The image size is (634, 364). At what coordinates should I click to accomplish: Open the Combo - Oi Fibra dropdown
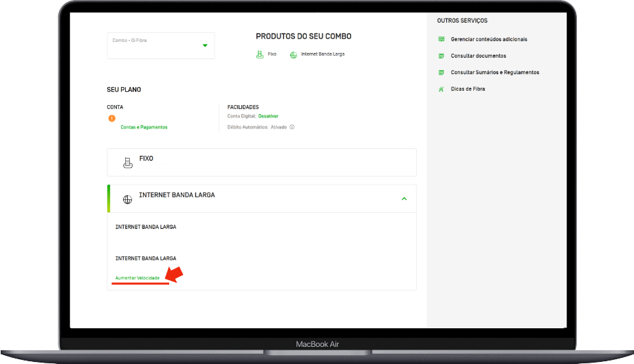[161, 45]
